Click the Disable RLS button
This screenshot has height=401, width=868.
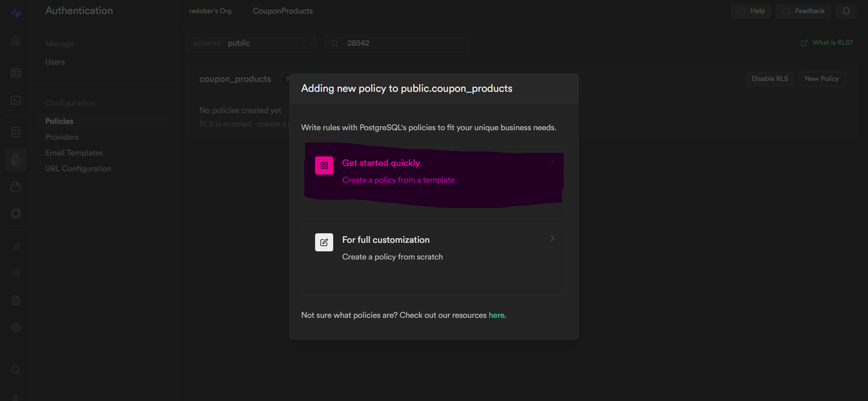click(x=769, y=79)
